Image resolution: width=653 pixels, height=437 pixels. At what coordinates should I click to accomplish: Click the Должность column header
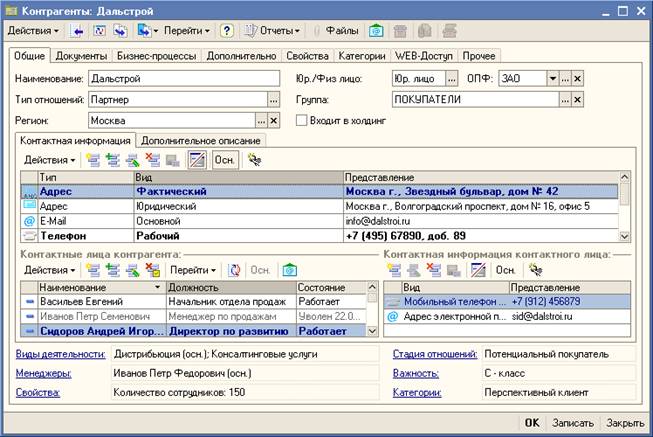231,287
